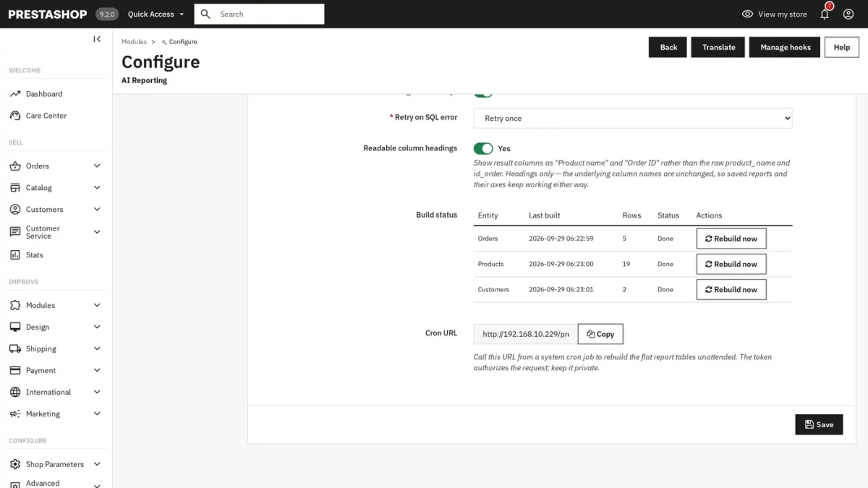The image size is (868, 488).
Task: Click the search magnifier icon
Action: click(206, 14)
